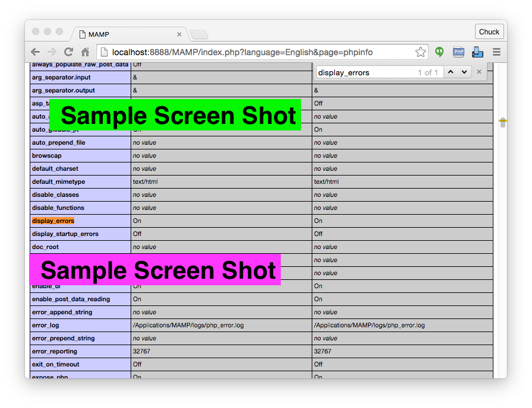Click the error_append_string row label
Screen dimensions: 532x408
pos(62,312)
